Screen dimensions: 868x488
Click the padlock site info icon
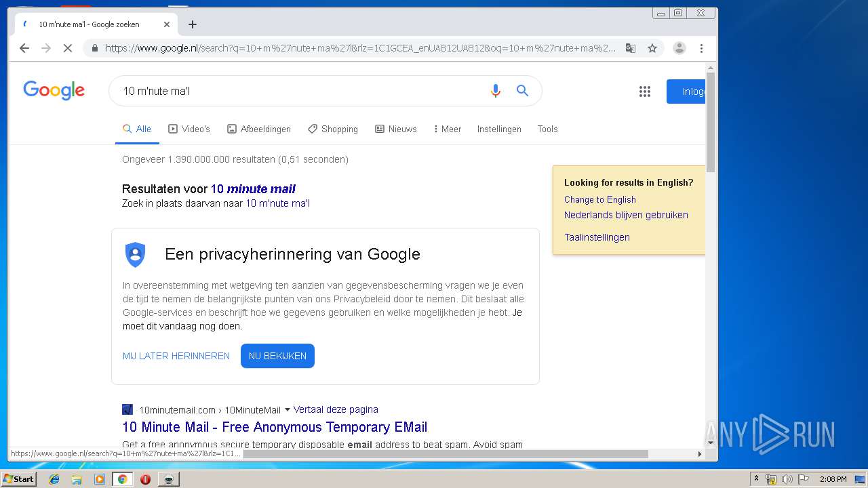[x=94, y=48]
